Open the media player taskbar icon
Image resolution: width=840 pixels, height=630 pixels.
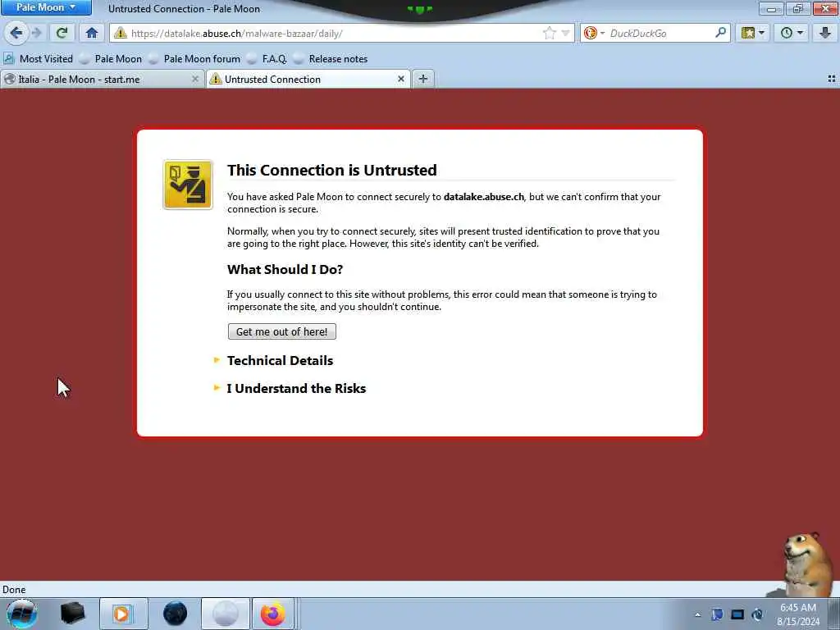click(x=123, y=614)
